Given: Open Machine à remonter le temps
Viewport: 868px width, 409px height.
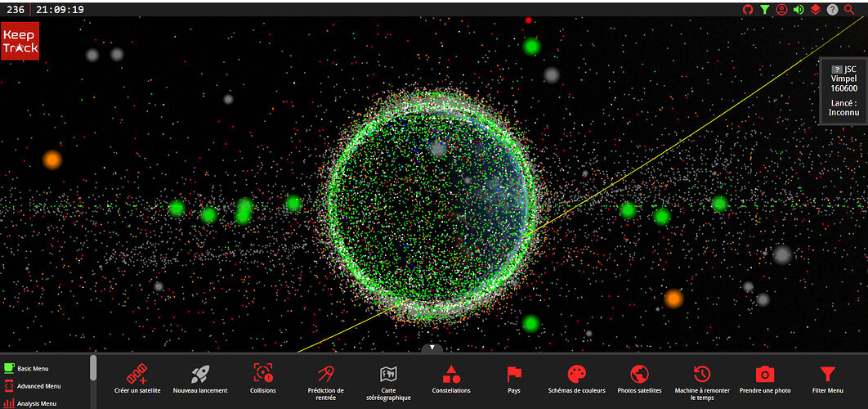Looking at the screenshot, I should pos(702,382).
